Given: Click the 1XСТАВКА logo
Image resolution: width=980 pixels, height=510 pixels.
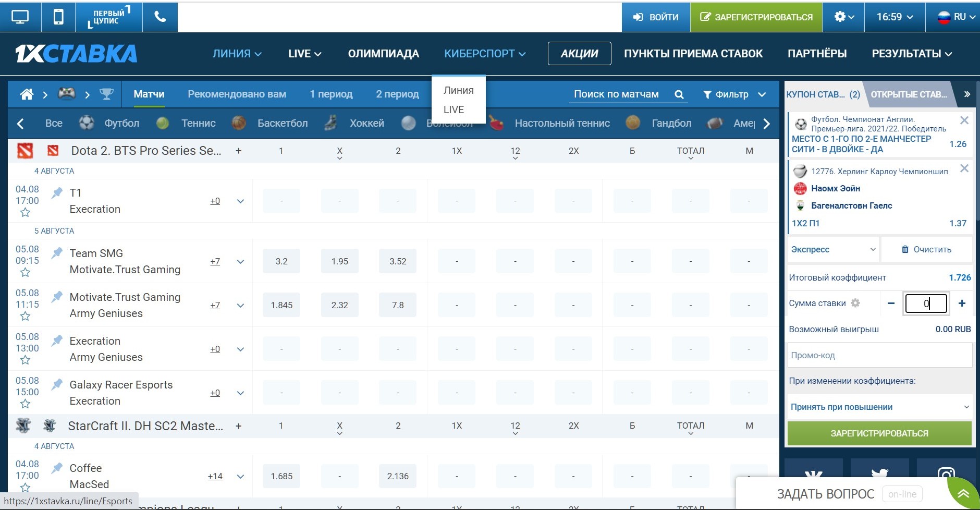Looking at the screenshot, I should click(x=76, y=54).
